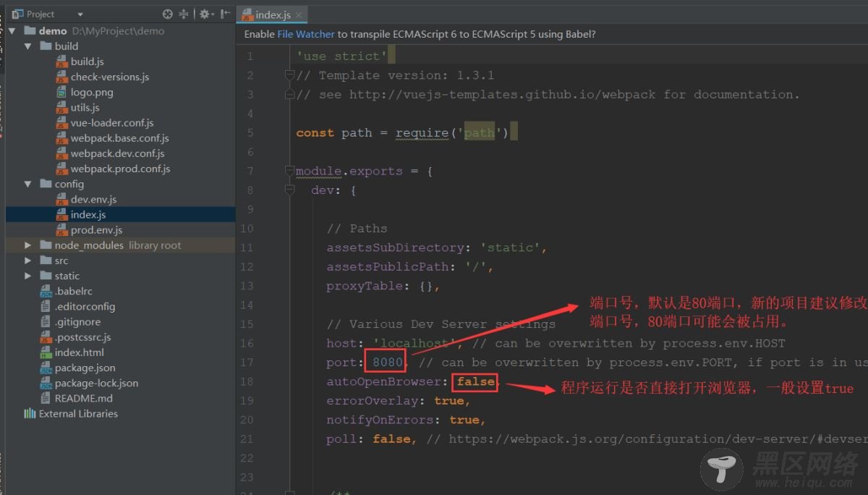Open build.js in the project tree

(x=87, y=62)
